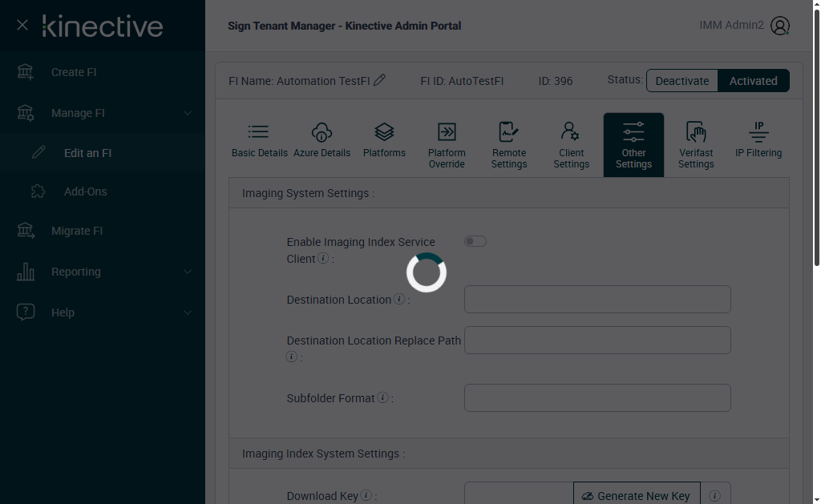Switch to the Platform Override tab label
821x504 pixels.
tap(447, 158)
